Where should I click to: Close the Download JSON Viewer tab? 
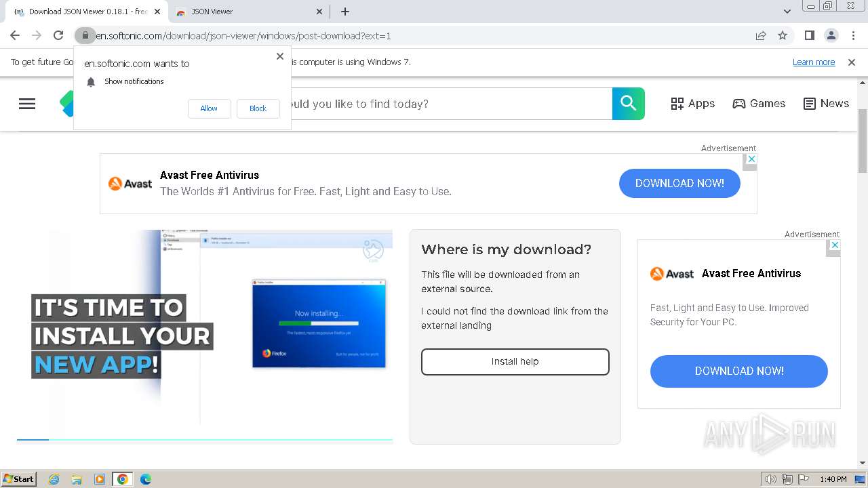[158, 12]
